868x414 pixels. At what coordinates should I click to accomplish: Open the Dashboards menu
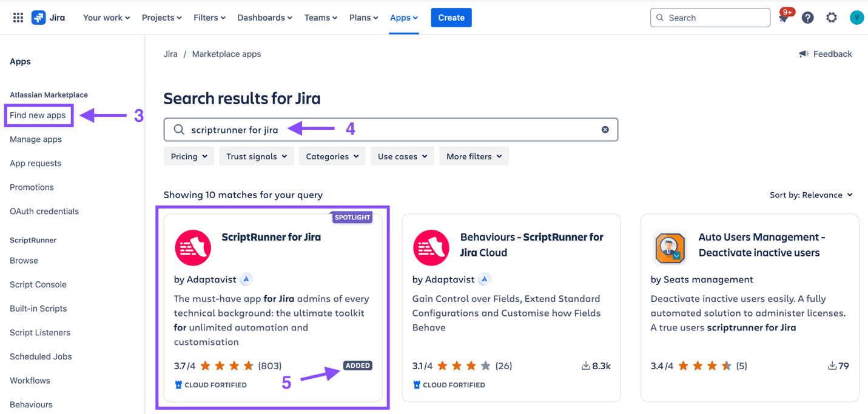264,17
